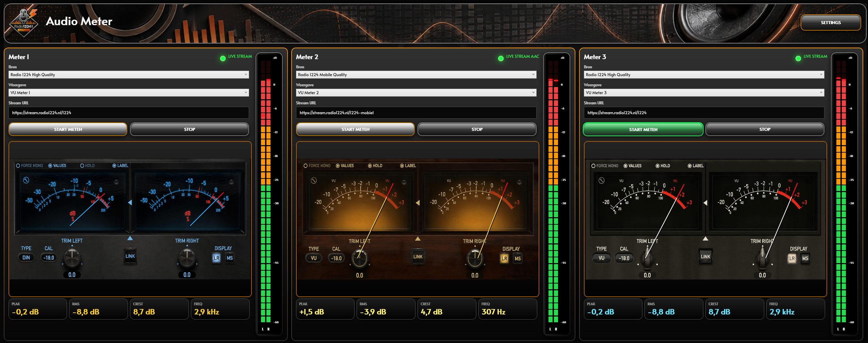Click Meter 2 green live stream indicator
Image resolution: width=868 pixels, height=343 pixels.
click(501, 58)
